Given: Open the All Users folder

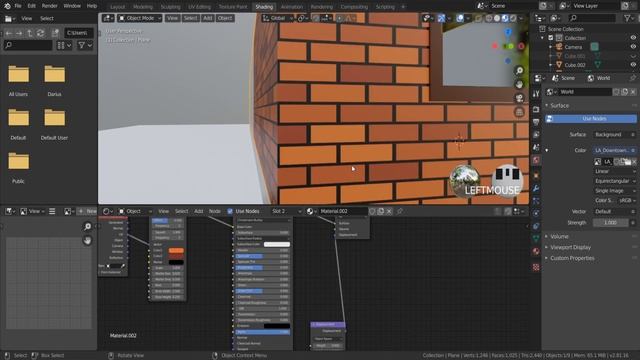Looking at the screenshot, I should click(x=18, y=81).
